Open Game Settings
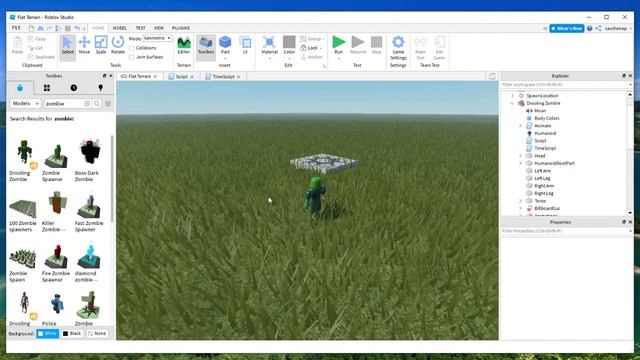Viewport: 640px width, 360px height. coord(398,47)
